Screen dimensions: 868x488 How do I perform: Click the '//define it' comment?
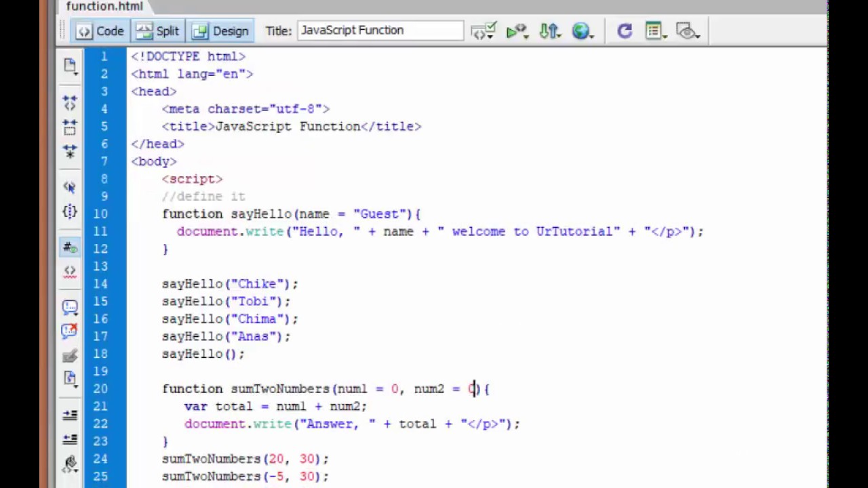click(203, 197)
